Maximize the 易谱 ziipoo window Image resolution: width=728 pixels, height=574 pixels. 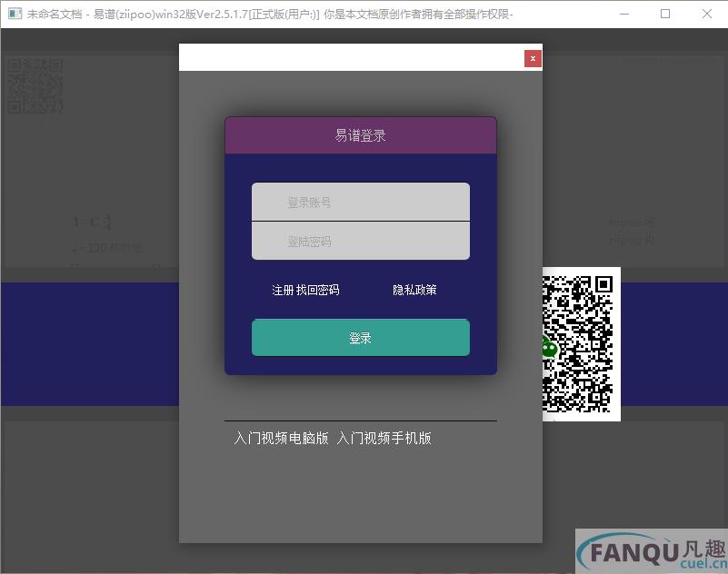click(665, 14)
